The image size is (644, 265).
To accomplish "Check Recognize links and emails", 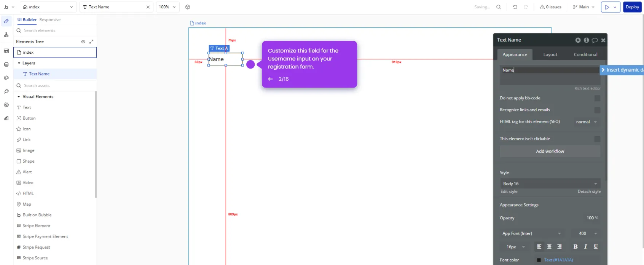I will (x=598, y=110).
